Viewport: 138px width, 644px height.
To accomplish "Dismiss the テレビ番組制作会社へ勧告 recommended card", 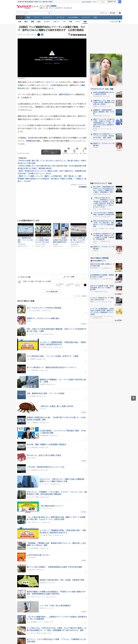I will [x=33, y=247].
